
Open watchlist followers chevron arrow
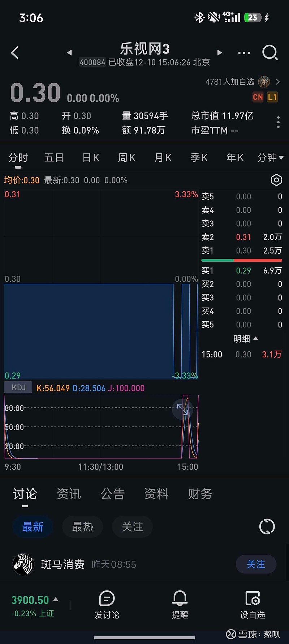pyautogui.click(x=277, y=82)
